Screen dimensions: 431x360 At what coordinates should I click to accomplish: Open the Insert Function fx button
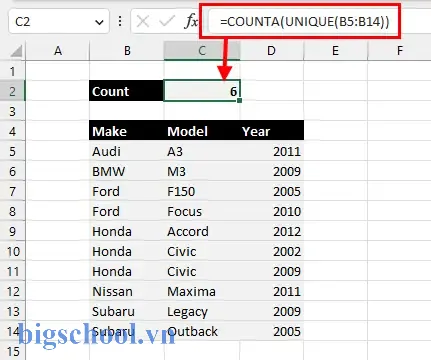[x=191, y=22]
